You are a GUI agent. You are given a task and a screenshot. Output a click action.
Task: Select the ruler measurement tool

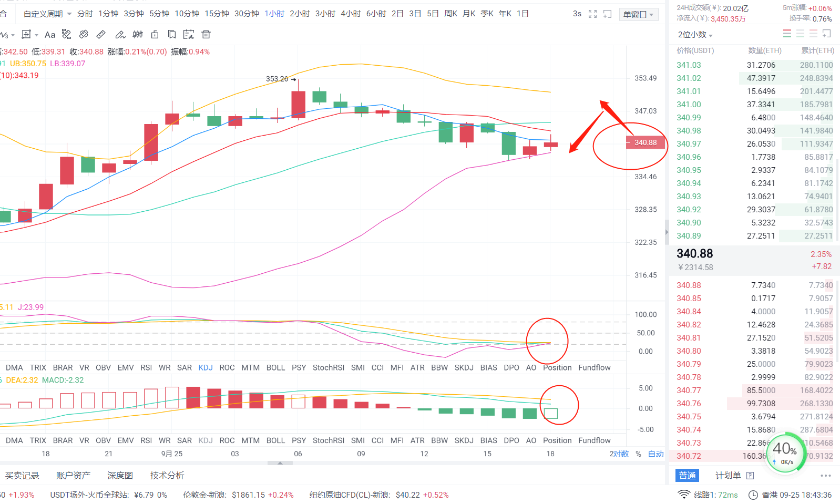pos(101,35)
